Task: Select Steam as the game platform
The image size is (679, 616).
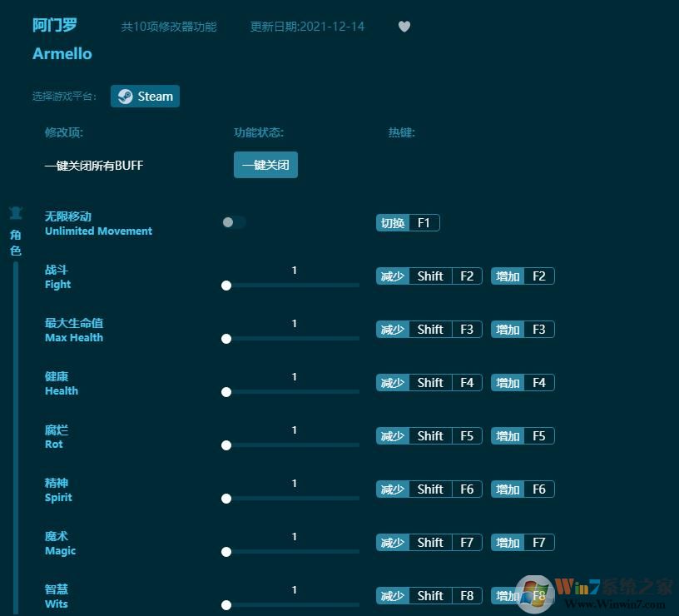Action: pyautogui.click(x=145, y=96)
